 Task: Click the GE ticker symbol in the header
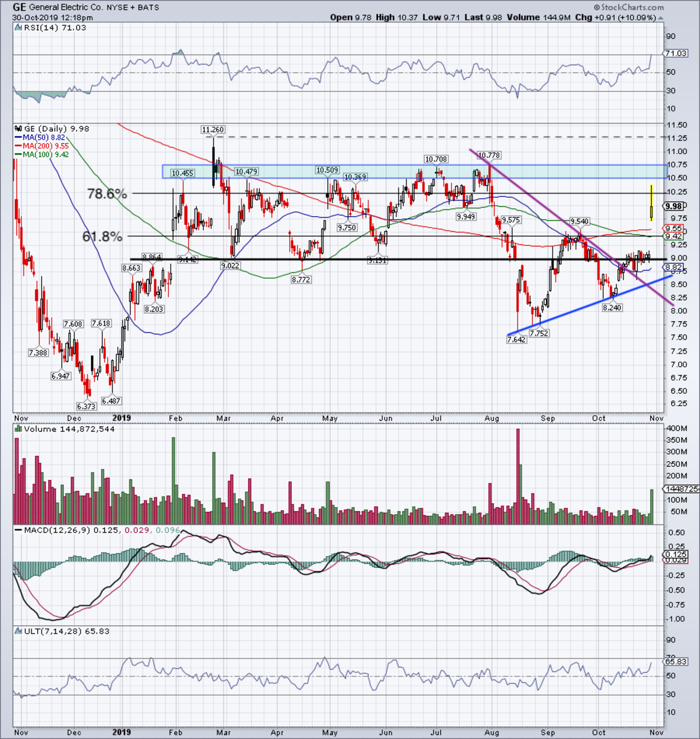[19, 7]
